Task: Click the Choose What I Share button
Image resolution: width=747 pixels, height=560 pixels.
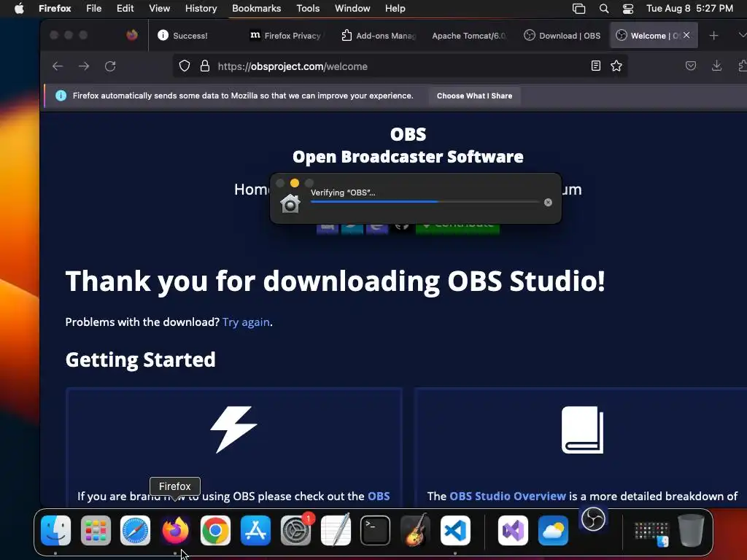Action: (x=474, y=96)
